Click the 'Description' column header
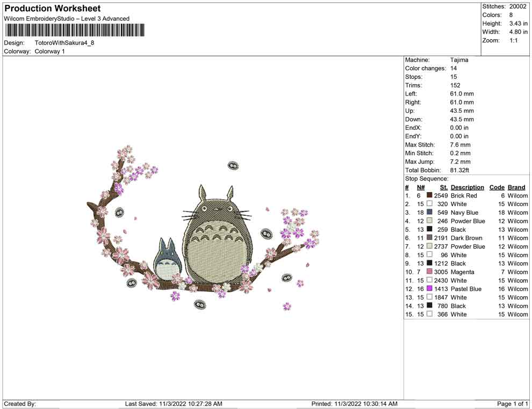 [x=467, y=187]
